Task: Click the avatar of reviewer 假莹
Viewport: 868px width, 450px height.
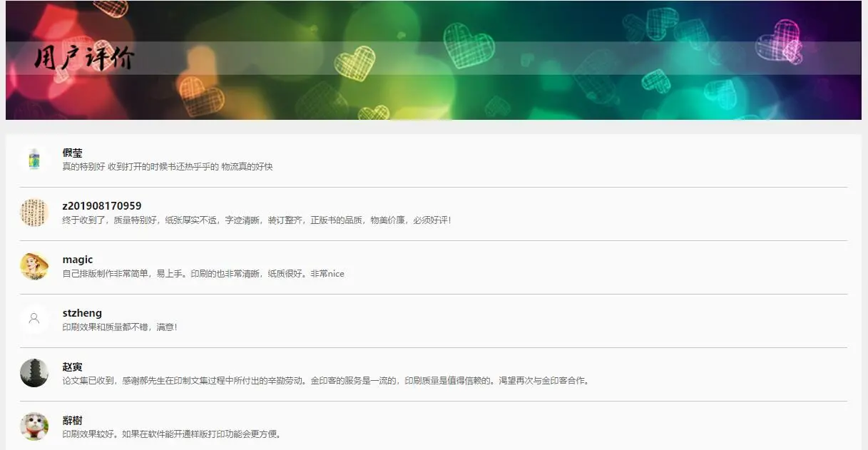Action: click(x=34, y=159)
